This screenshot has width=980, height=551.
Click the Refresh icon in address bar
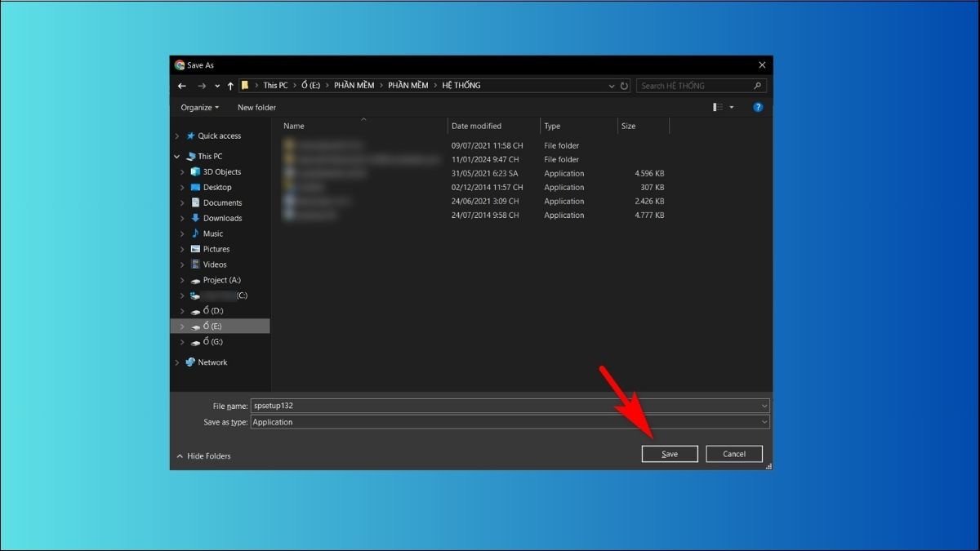pos(624,86)
